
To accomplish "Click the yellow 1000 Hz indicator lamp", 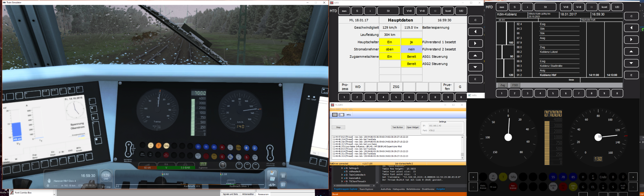I will pyautogui.click(x=573, y=187).
